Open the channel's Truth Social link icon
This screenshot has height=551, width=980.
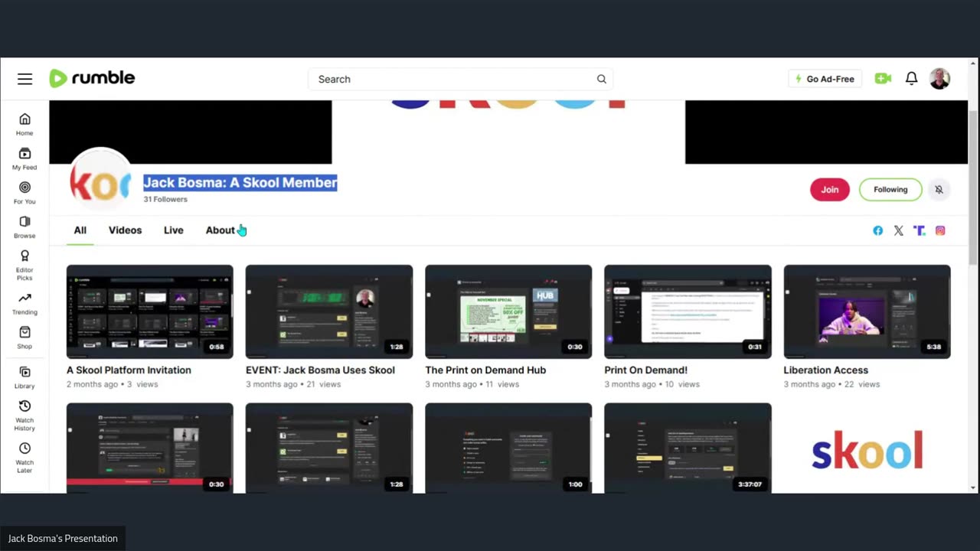(x=919, y=230)
